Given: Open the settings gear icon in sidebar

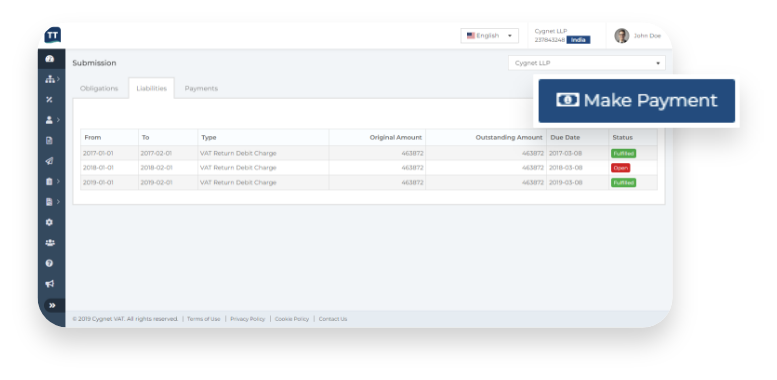Looking at the screenshot, I should (49, 222).
